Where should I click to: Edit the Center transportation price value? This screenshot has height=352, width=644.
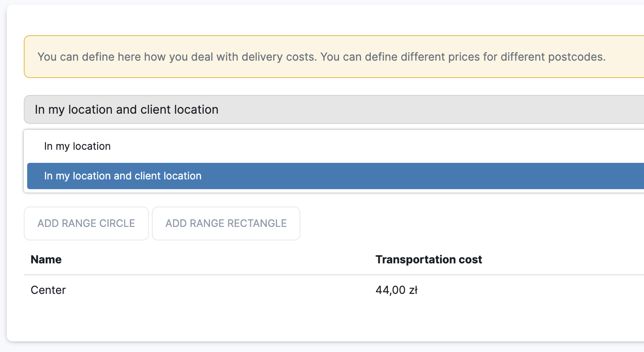coord(396,290)
